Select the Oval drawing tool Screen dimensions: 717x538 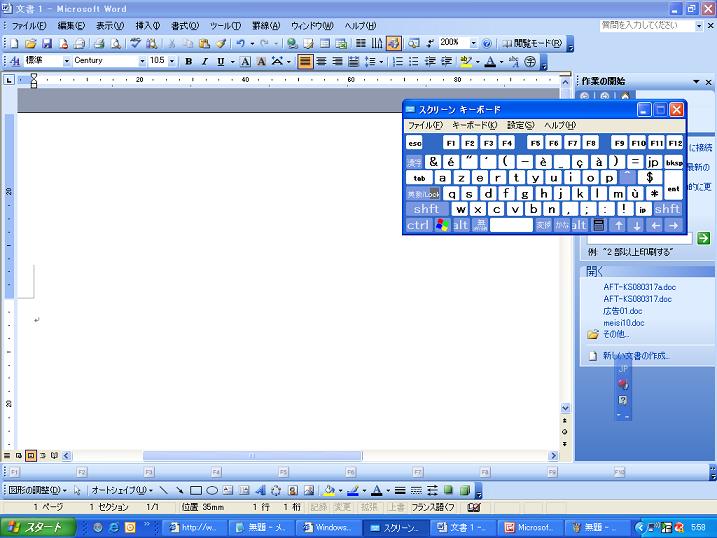pyautogui.click(x=212, y=490)
